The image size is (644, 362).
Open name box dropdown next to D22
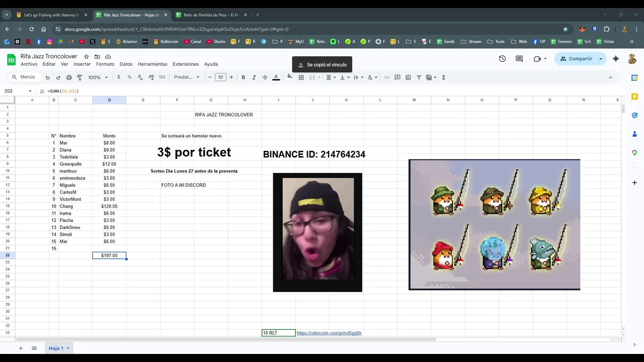pyautogui.click(x=30, y=91)
